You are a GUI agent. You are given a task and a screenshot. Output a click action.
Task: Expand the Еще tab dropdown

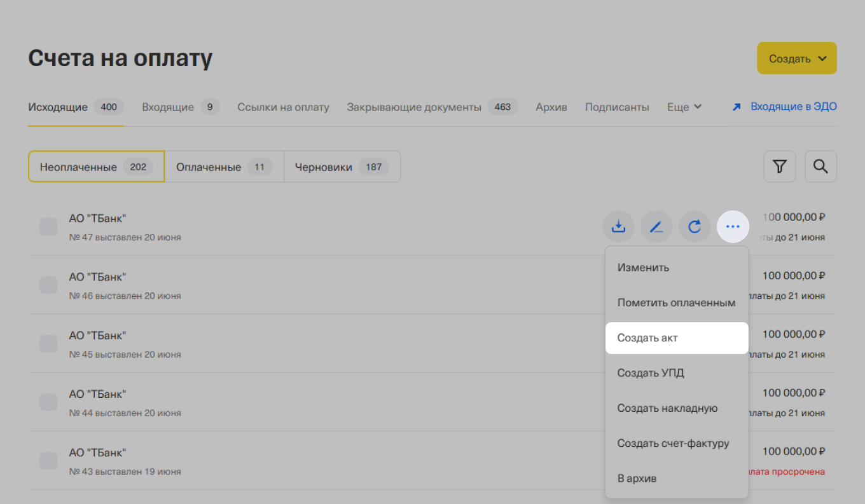point(684,107)
